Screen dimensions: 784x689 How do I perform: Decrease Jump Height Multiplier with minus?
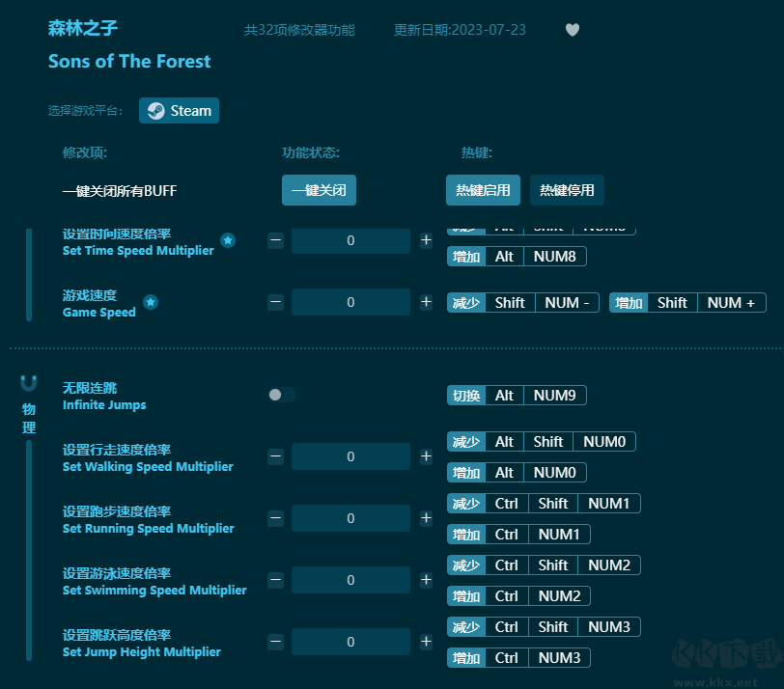tap(275, 642)
